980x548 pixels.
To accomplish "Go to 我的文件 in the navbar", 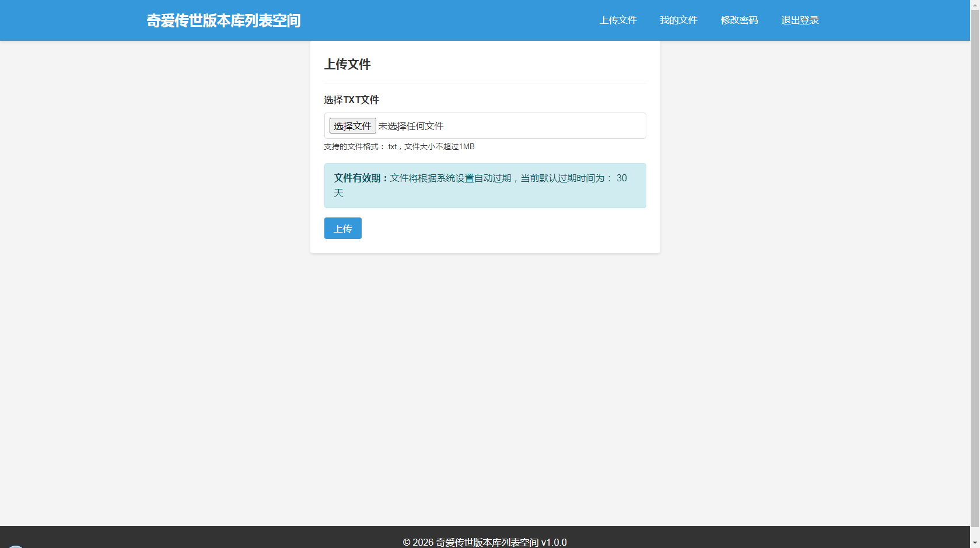I will [x=678, y=20].
